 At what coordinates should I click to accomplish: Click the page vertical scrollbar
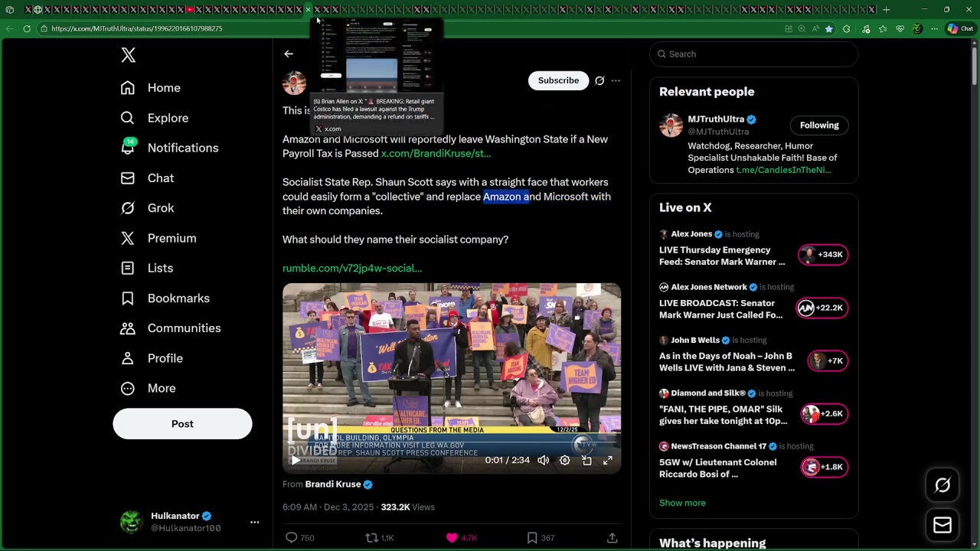(x=975, y=295)
